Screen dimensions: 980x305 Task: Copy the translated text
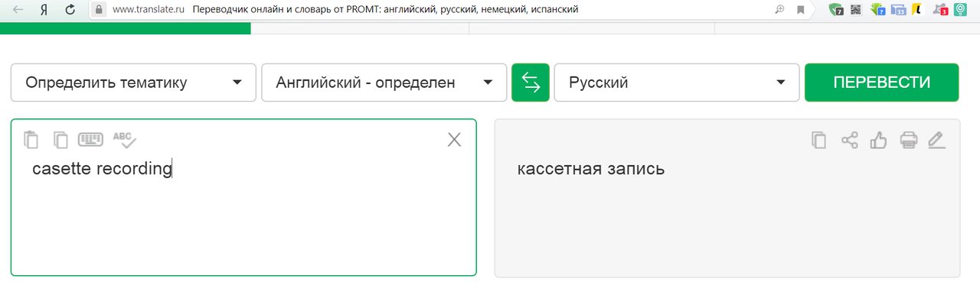[x=819, y=140]
